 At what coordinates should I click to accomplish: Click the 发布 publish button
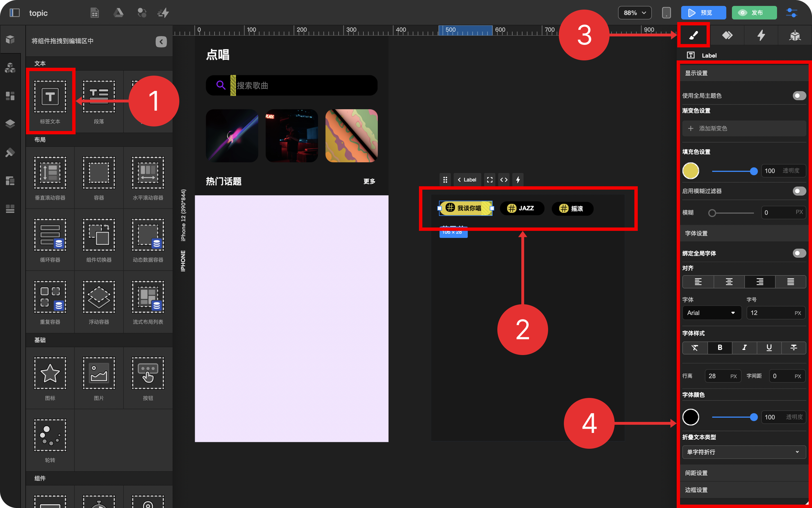(x=754, y=13)
